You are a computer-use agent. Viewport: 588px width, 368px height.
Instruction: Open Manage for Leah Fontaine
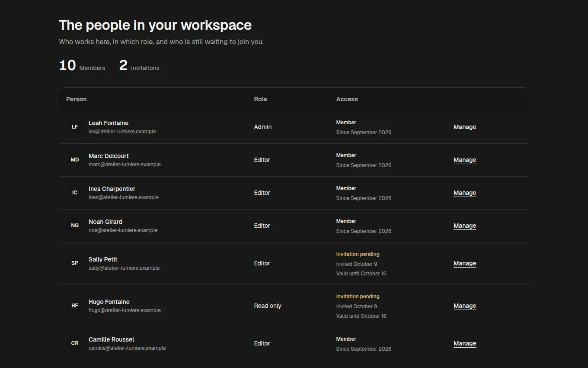pyautogui.click(x=465, y=127)
